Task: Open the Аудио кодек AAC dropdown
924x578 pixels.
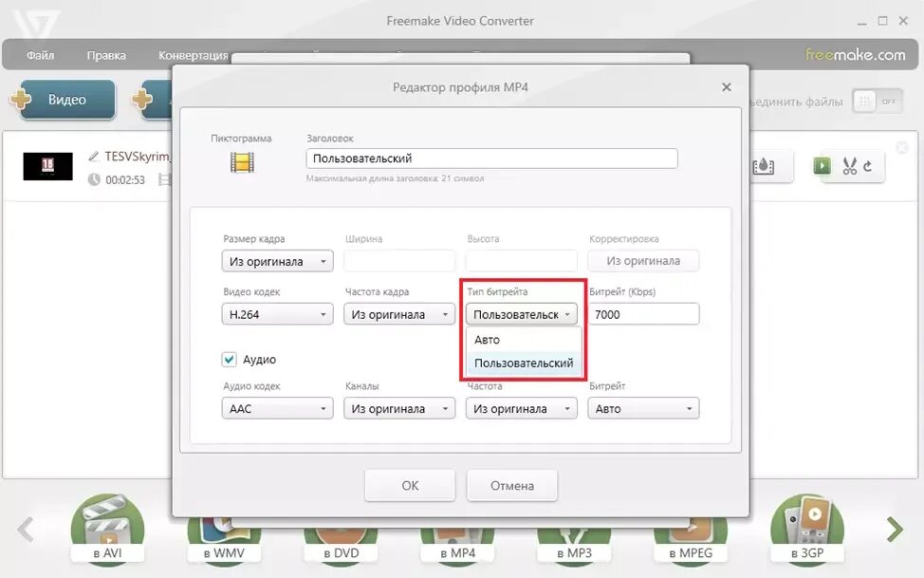Action: coord(278,409)
